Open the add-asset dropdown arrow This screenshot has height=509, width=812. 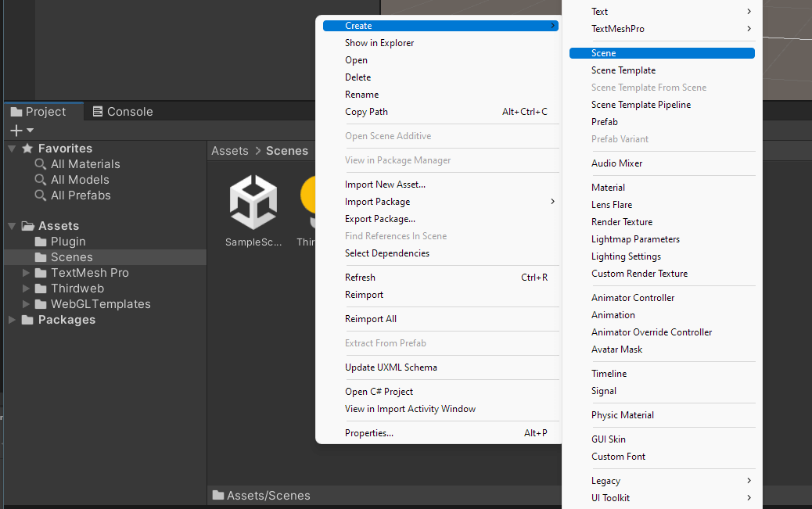(x=30, y=131)
